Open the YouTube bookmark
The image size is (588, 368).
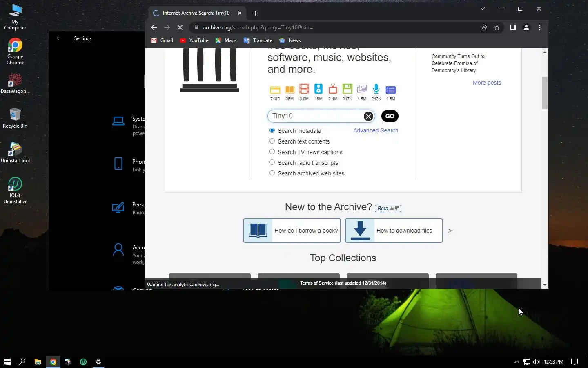[x=194, y=40]
